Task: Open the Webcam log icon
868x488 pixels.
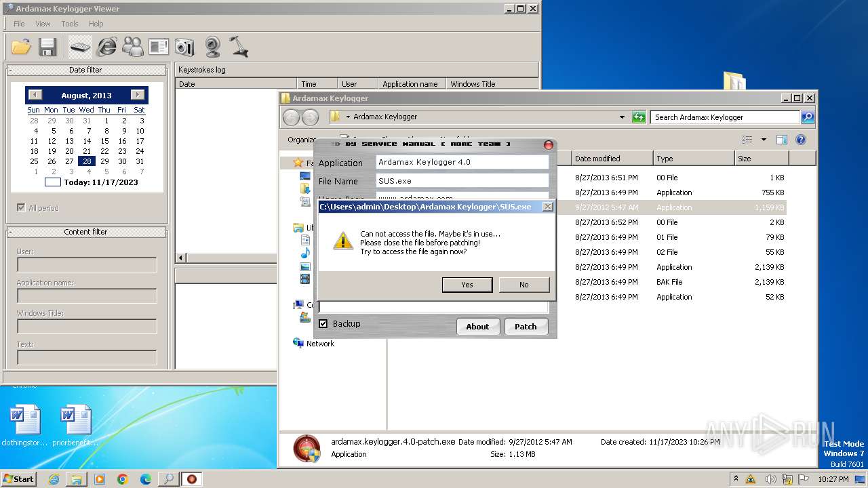Action: pos(212,47)
